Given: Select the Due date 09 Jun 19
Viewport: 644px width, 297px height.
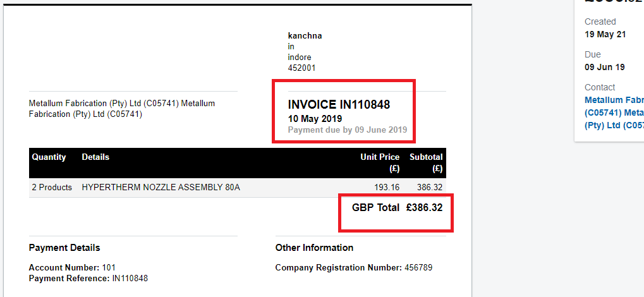Looking at the screenshot, I should pos(605,68).
